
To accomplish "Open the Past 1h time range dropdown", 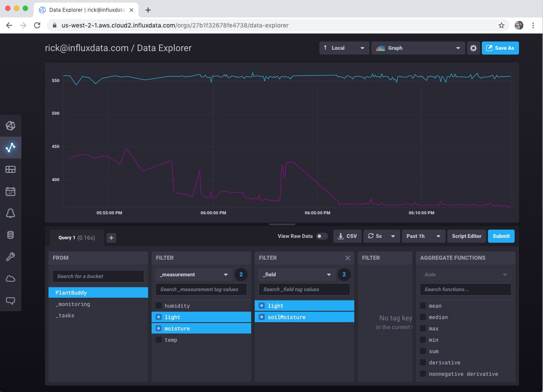I will click(422, 236).
